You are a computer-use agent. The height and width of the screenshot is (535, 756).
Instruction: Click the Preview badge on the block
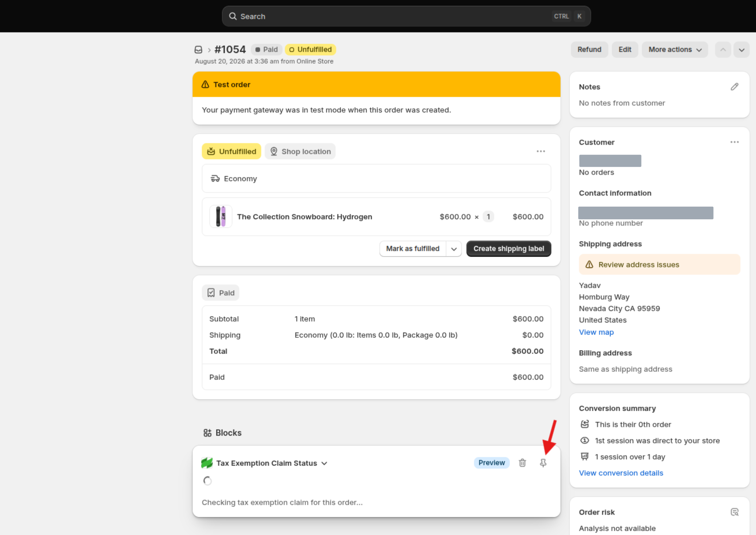tap(491, 463)
